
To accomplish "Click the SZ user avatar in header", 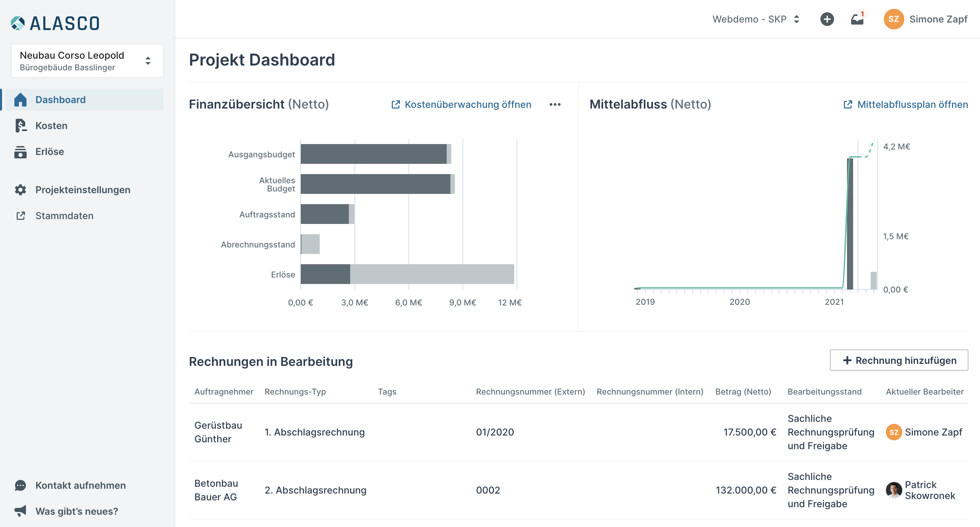I will click(x=893, y=19).
